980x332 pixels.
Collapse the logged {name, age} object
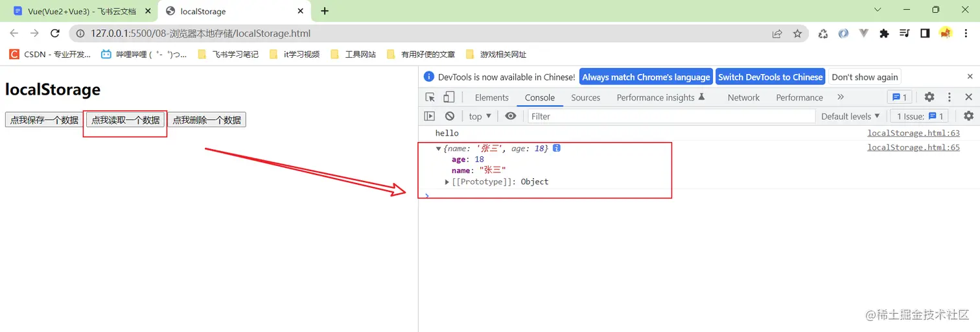coord(439,148)
